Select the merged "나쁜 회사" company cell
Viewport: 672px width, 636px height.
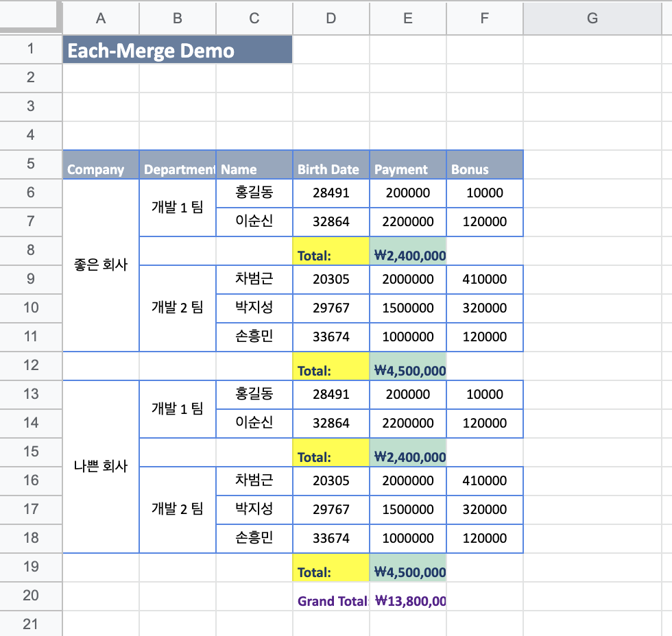pyautogui.click(x=100, y=466)
